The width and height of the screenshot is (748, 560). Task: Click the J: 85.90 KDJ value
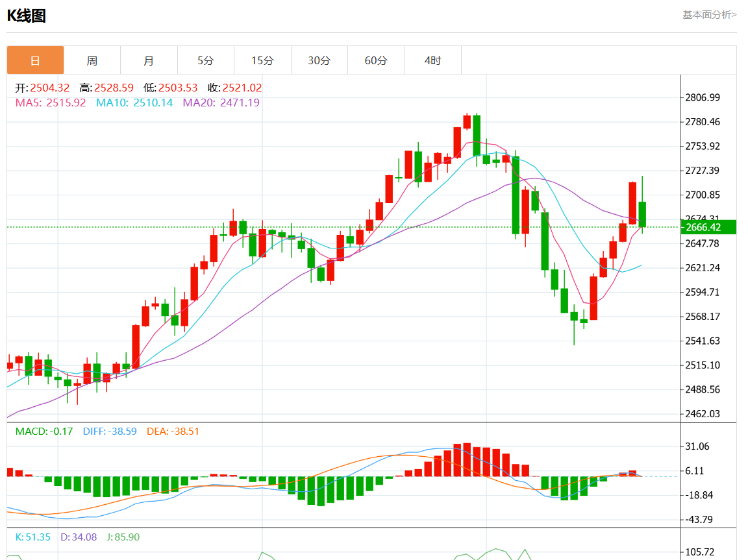coord(123,537)
